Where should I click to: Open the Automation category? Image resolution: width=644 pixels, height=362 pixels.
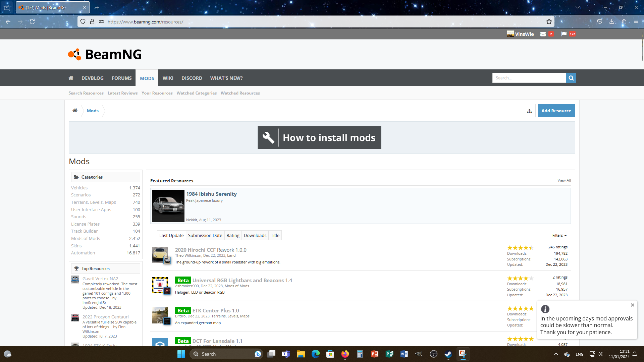click(x=83, y=253)
